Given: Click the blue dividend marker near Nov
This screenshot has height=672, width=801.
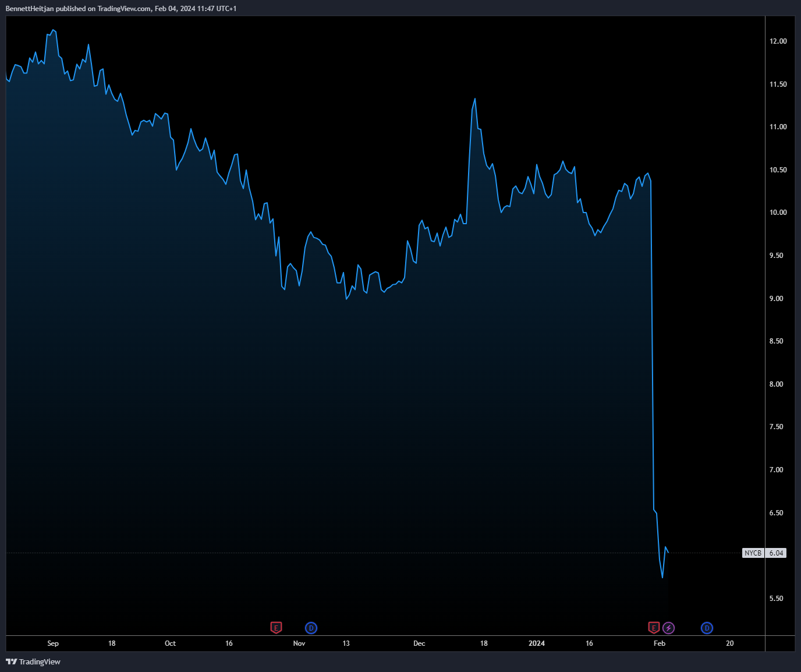Looking at the screenshot, I should [x=311, y=628].
